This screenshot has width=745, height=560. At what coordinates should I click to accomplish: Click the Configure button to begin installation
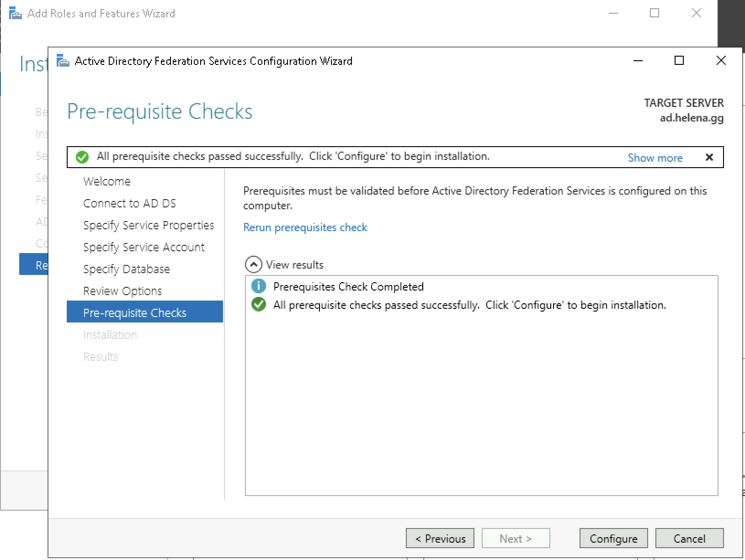(613, 539)
